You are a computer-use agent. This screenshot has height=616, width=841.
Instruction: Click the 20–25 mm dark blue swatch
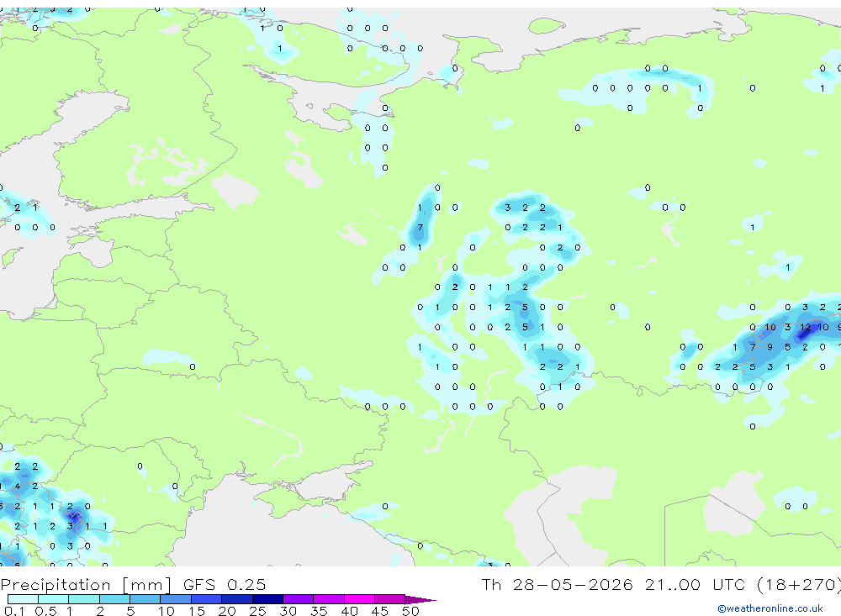(237, 599)
